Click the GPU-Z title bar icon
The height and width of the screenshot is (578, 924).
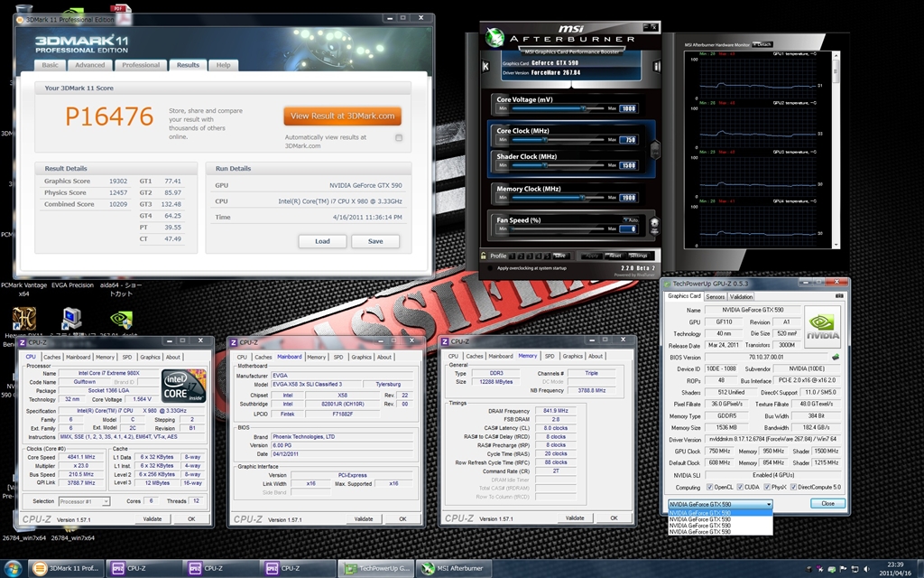667,284
